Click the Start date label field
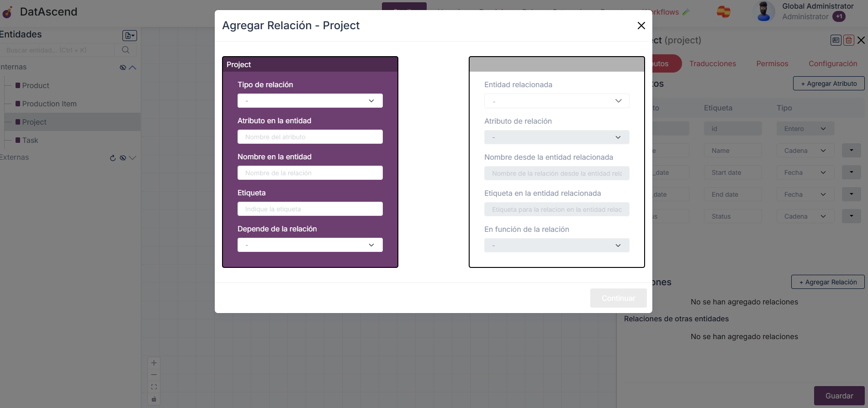Viewport: 868px width, 408px height. 733,173
